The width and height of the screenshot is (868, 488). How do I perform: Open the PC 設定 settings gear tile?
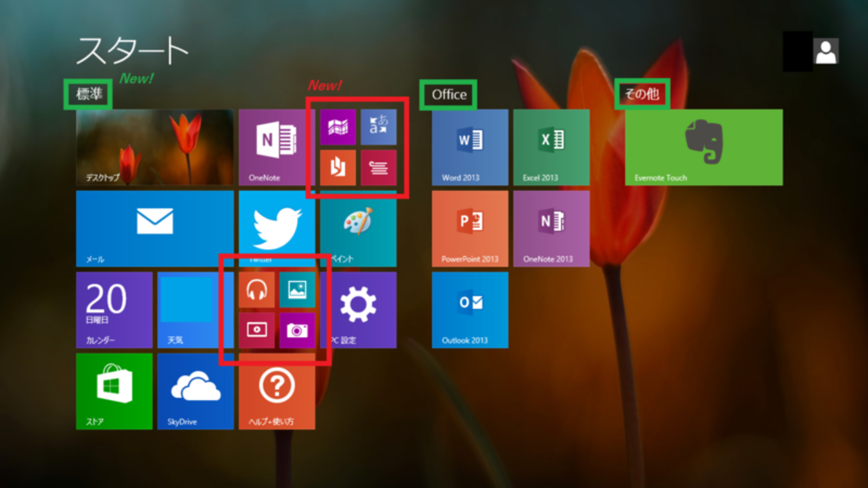coord(359,310)
